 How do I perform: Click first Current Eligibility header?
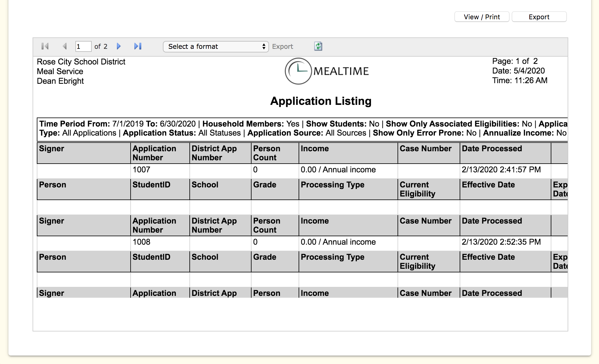pos(417,189)
